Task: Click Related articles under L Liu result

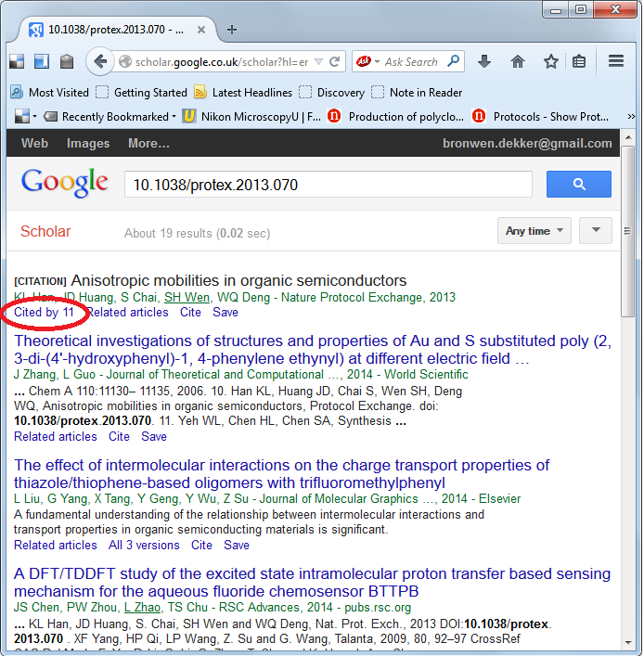Action: point(56,546)
